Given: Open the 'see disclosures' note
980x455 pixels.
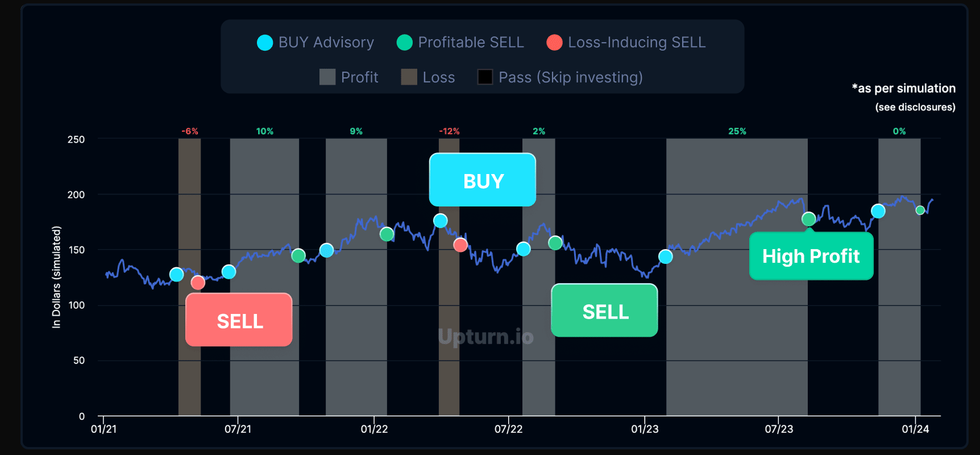Looking at the screenshot, I should coord(915,107).
